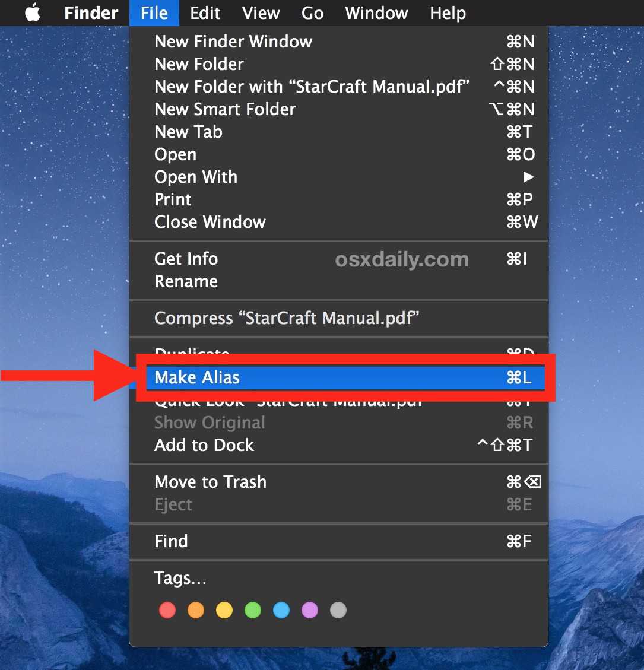Apply the red tag color
The image size is (644, 670).
pyautogui.click(x=167, y=609)
